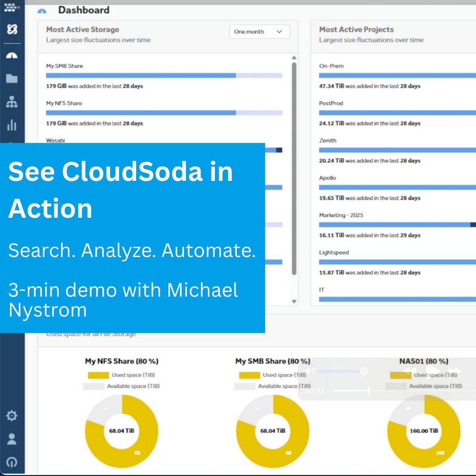Click the IT project label

tap(322, 290)
